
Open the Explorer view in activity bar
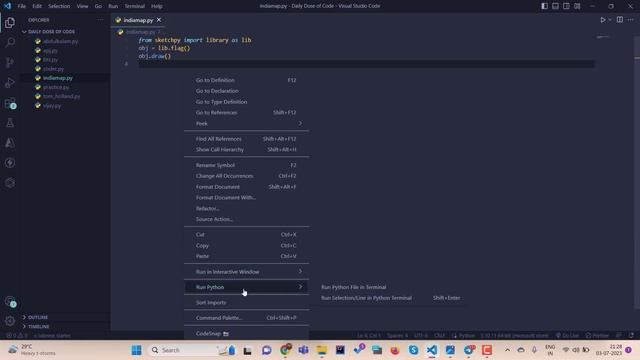[x=10, y=22]
